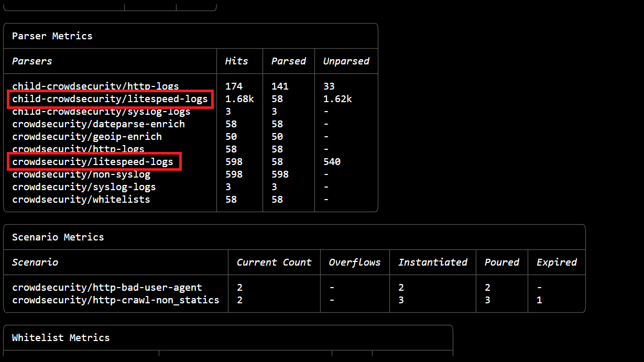Select the crowdsecurity/whitelists parser name

[81, 200]
